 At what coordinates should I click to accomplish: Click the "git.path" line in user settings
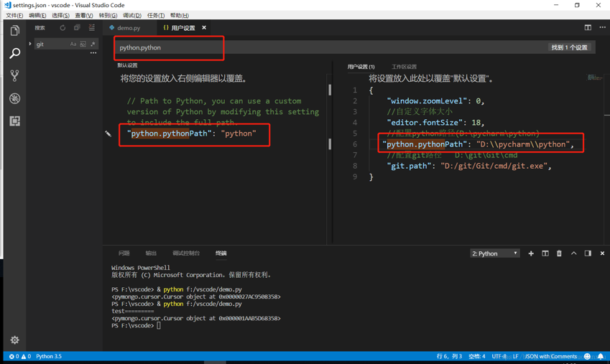pyautogui.click(x=468, y=166)
